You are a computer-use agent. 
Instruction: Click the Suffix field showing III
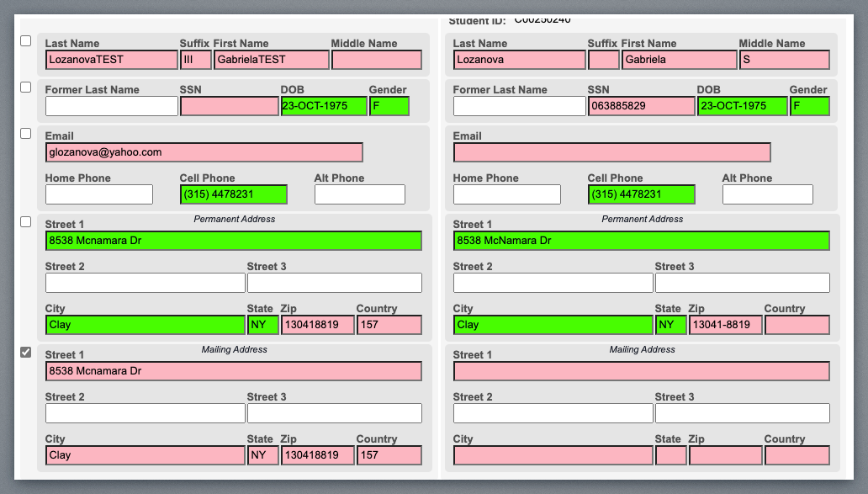pyautogui.click(x=195, y=60)
